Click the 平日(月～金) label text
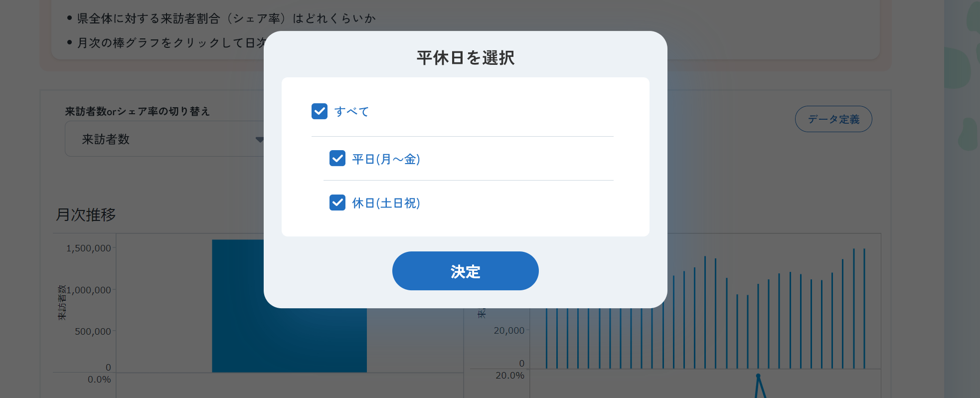Viewport: 980px width, 398px height. click(x=386, y=159)
